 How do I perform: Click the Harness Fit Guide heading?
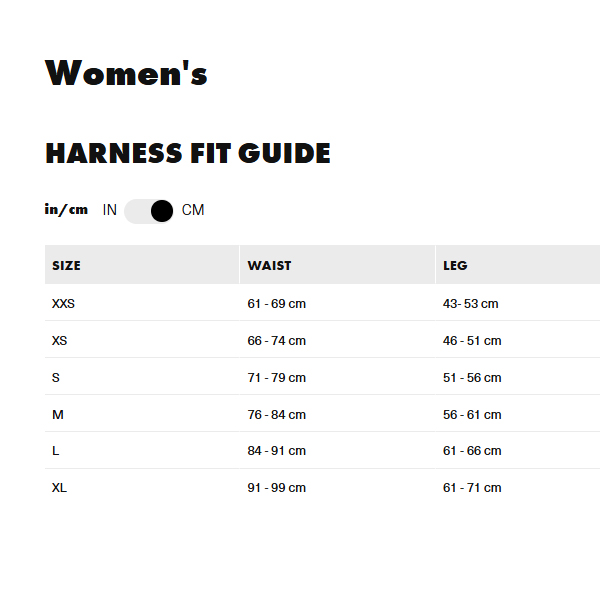tap(188, 154)
